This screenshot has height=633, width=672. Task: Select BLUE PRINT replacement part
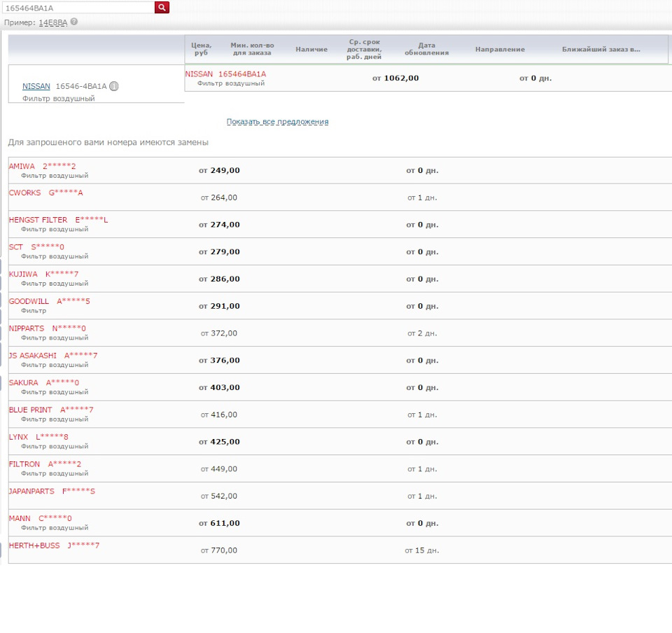340,415
